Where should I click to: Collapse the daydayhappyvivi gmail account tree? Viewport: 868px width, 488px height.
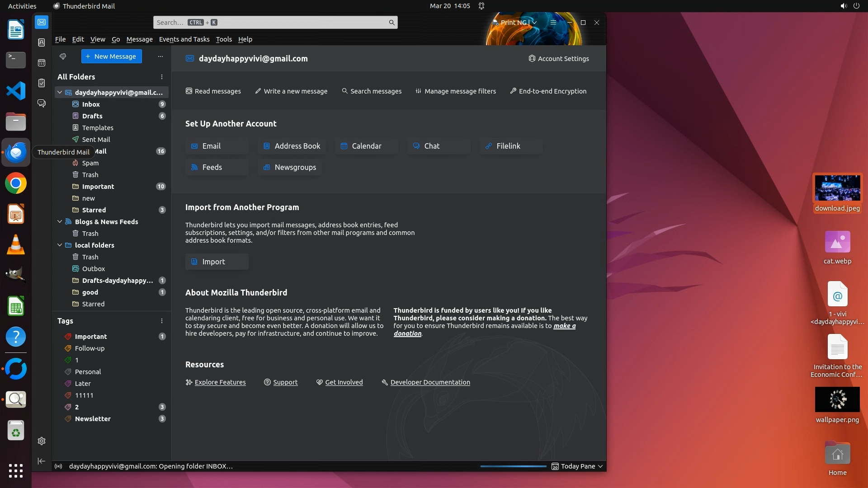click(60, 92)
